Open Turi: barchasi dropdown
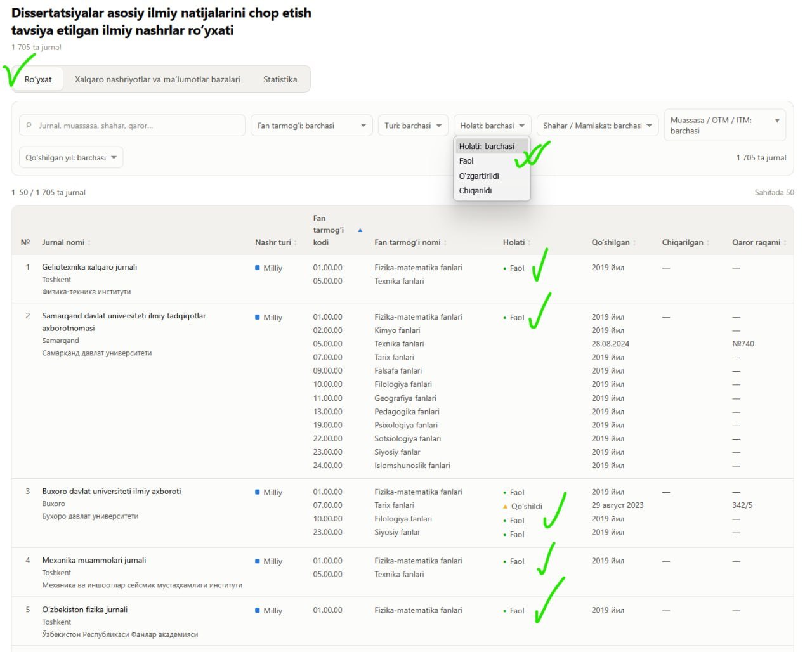The height and width of the screenshot is (652, 812). click(413, 126)
